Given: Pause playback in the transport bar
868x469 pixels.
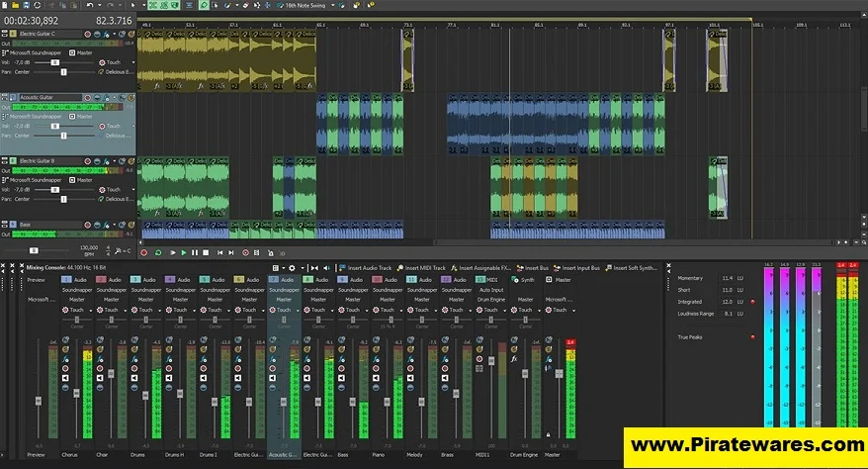Looking at the screenshot, I should point(195,252).
